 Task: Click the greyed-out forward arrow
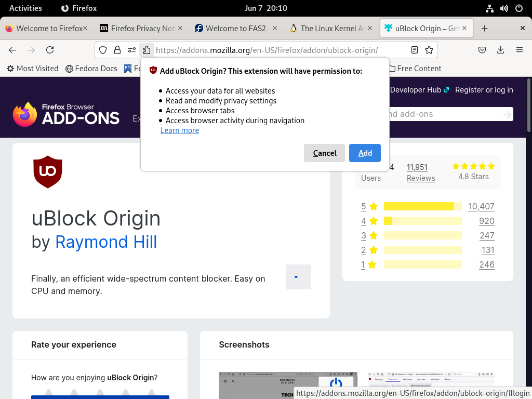31,50
